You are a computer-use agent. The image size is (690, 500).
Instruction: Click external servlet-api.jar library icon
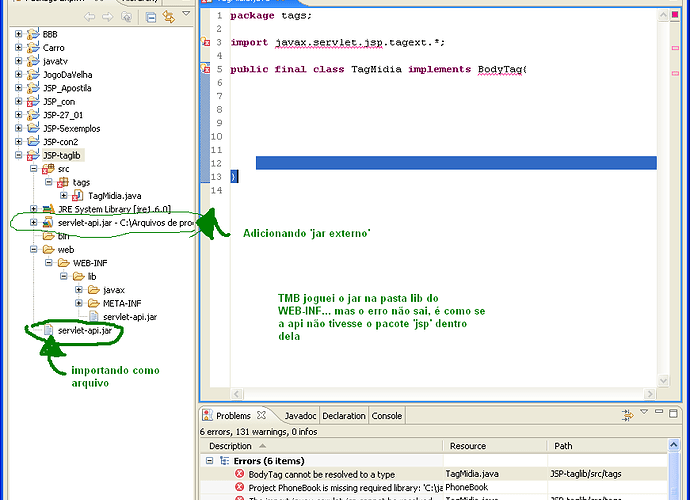[48, 223]
